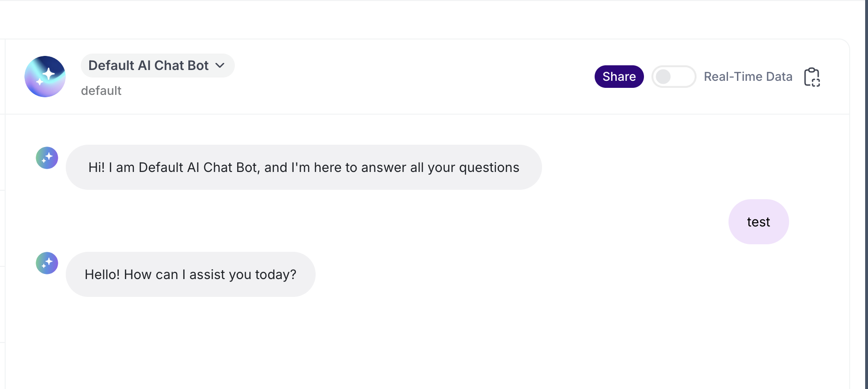Click the "Hello! How can I assist" reply
The image size is (868, 389).
[x=190, y=274]
